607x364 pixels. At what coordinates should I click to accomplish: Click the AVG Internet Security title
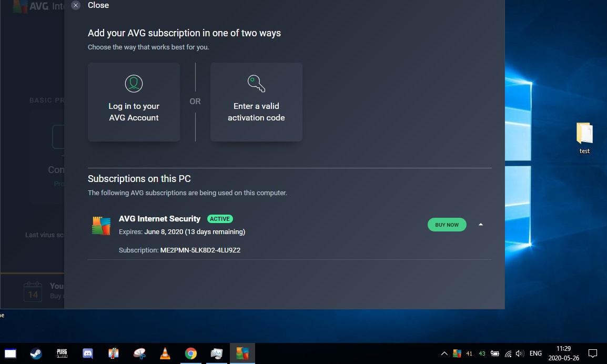[x=159, y=219]
